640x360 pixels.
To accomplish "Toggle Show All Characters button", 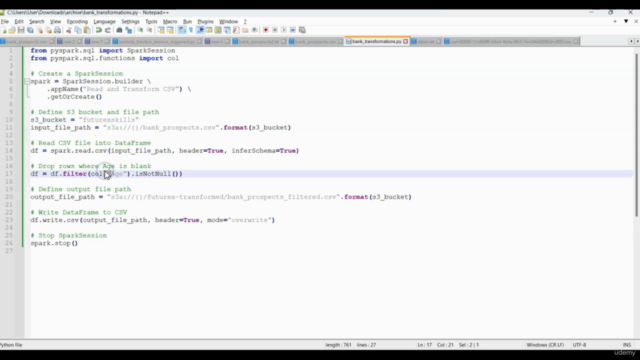I will (x=191, y=30).
